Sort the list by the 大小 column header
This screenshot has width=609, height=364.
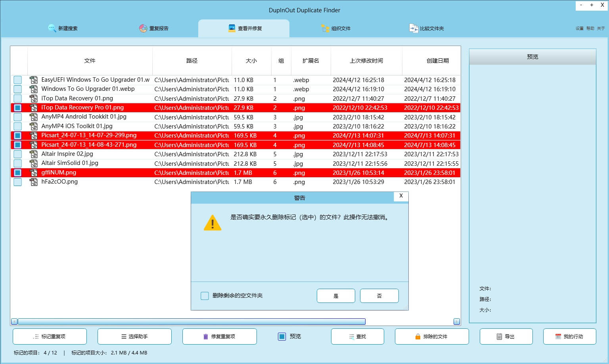tap(251, 61)
